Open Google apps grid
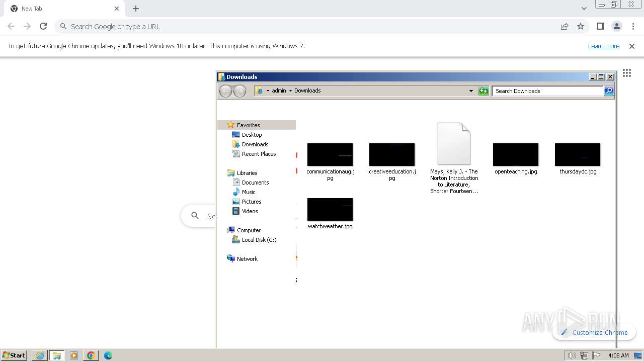The image size is (644, 362). (x=627, y=73)
